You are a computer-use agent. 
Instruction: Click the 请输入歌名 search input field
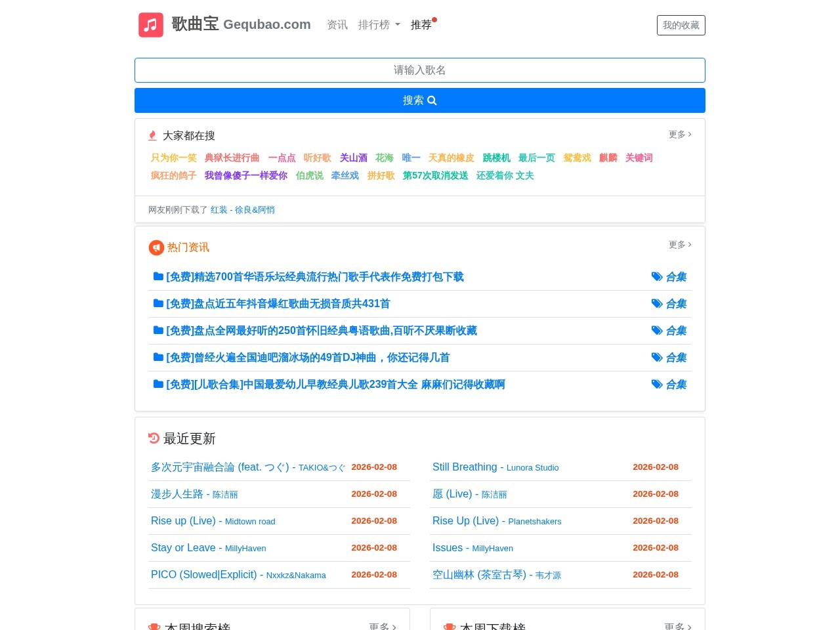click(x=419, y=70)
